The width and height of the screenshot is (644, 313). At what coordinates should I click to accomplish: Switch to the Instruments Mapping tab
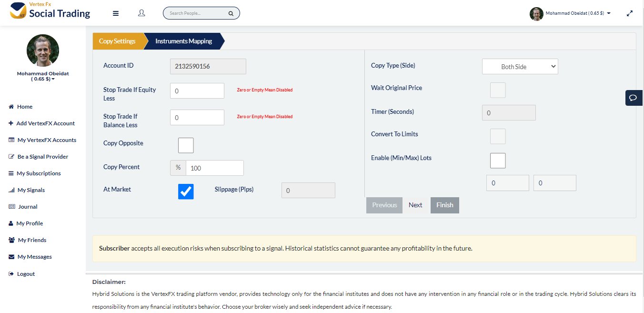point(183,41)
